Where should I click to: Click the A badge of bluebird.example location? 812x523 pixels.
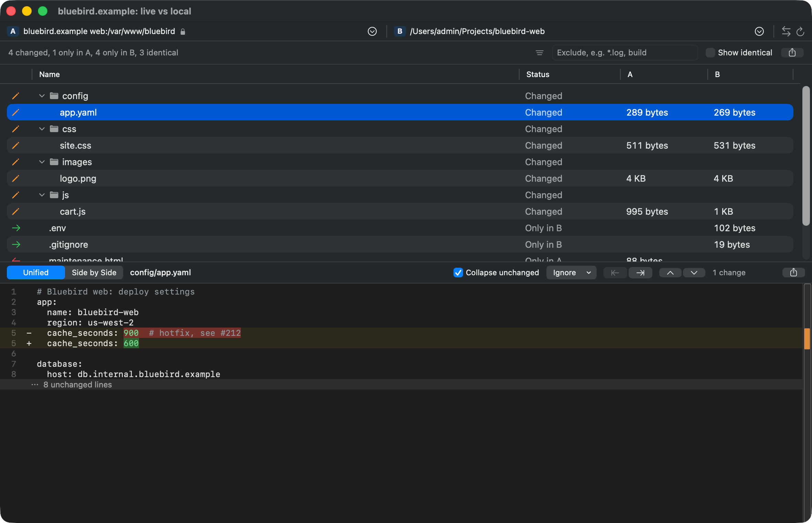click(x=13, y=31)
